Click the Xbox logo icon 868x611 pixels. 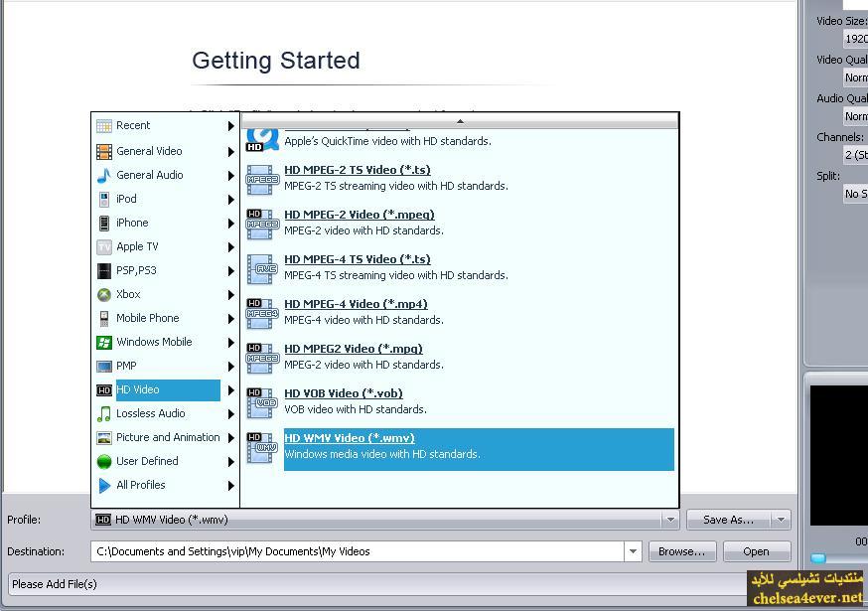click(104, 294)
